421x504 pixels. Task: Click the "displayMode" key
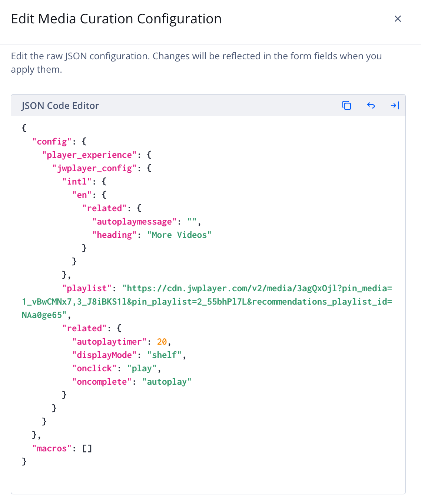[x=105, y=355]
